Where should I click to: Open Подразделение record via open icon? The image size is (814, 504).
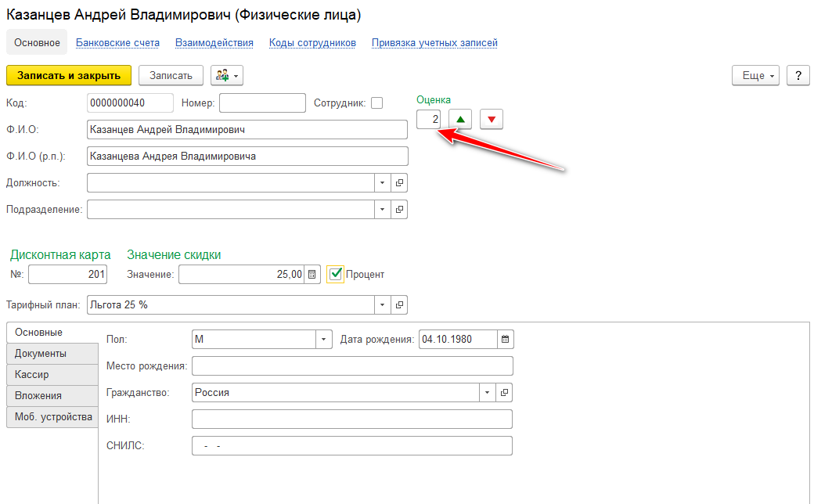398,209
